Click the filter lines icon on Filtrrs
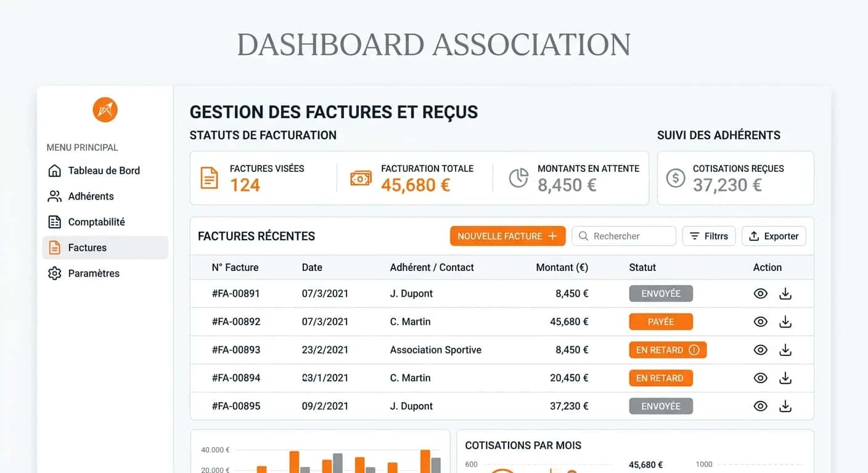The width and height of the screenshot is (868, 473). pos(694,236)
